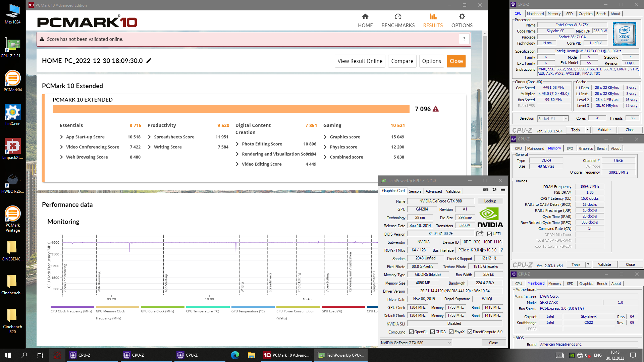Open Windows Start menu

pyautogui.click(x=8, y=355)
